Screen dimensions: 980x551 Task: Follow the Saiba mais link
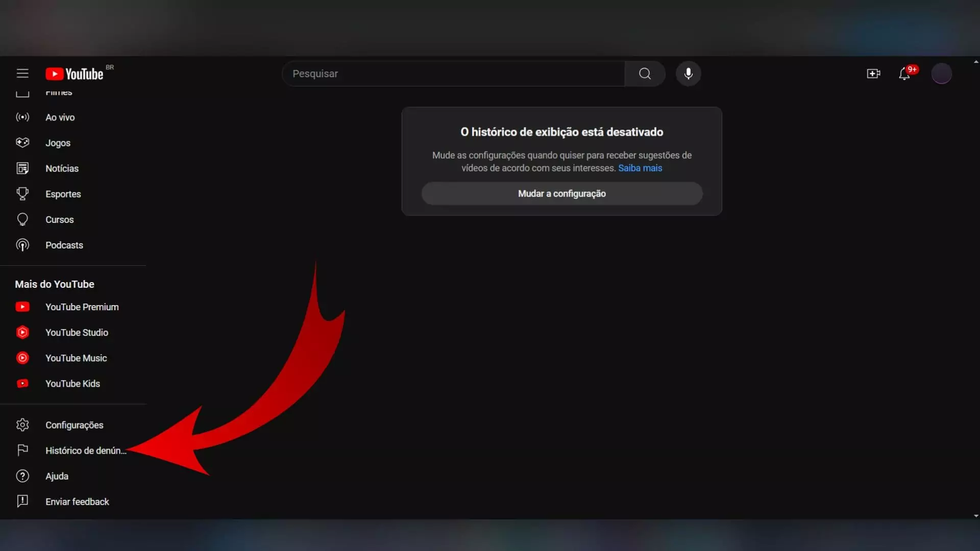640,168
